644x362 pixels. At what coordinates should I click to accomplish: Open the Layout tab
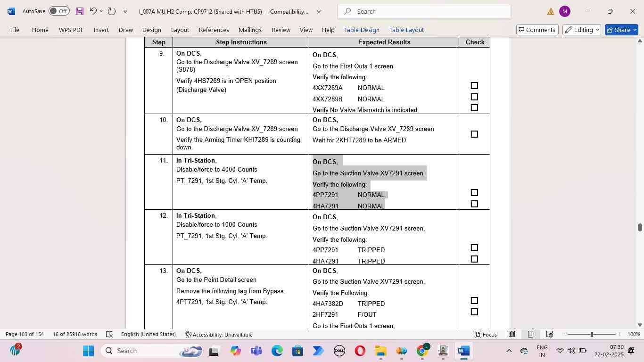coord(180,30)
